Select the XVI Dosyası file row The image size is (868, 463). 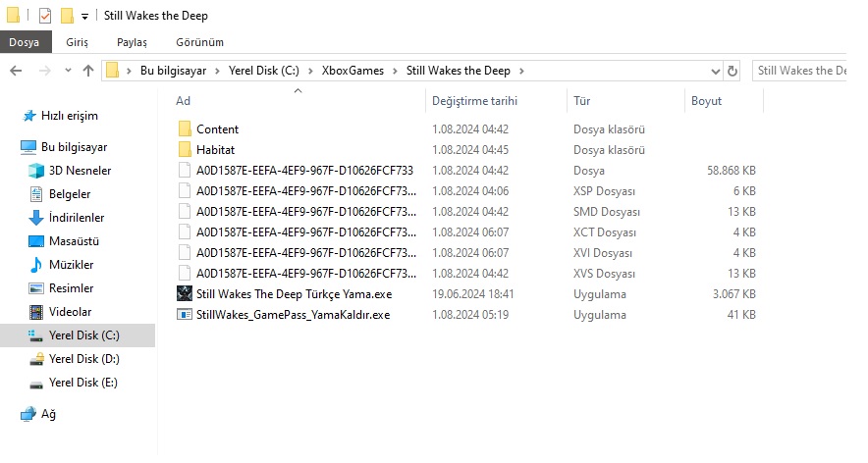[x=466, y=253]
